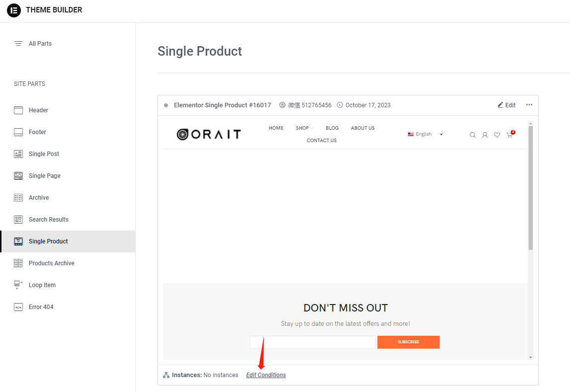Click the Elementor logo icon
Viewport: 570px width, 392px height.
[14, 10]
